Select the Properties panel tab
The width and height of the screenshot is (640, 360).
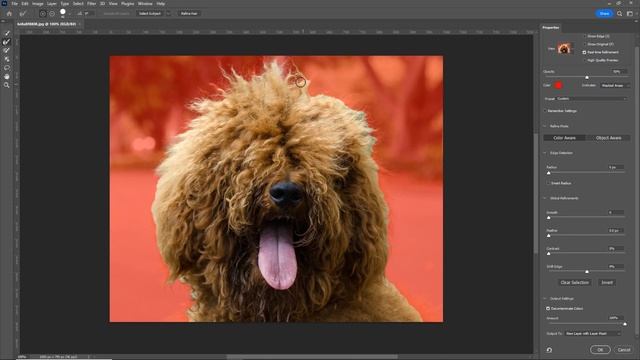pyautogui.click(x=551, y=28)
